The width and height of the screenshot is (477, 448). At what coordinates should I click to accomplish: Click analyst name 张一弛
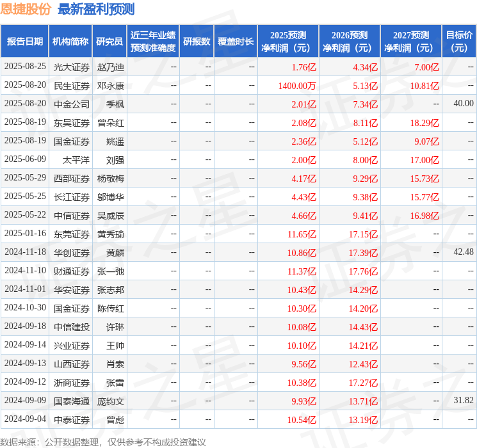(110, 271)
